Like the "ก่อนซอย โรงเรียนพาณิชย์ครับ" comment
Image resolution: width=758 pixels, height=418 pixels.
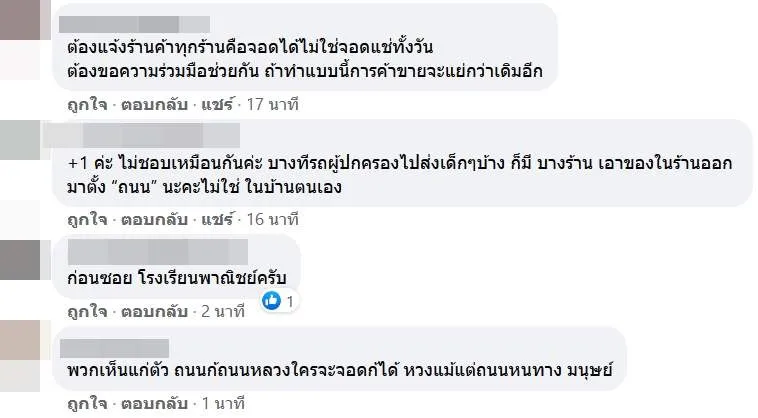73,312
